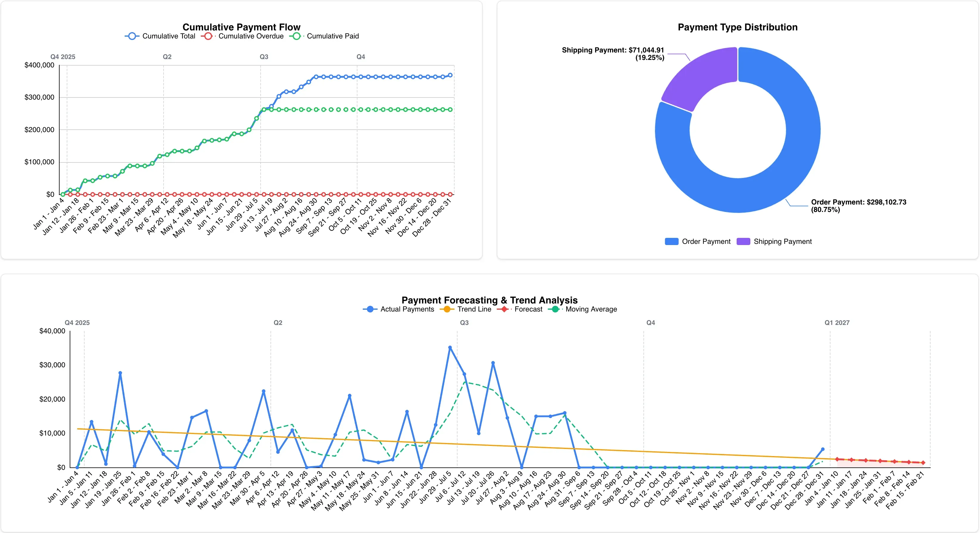
Task: Click the Order Payment: $298,102.73 label
Action: point(859,206)
